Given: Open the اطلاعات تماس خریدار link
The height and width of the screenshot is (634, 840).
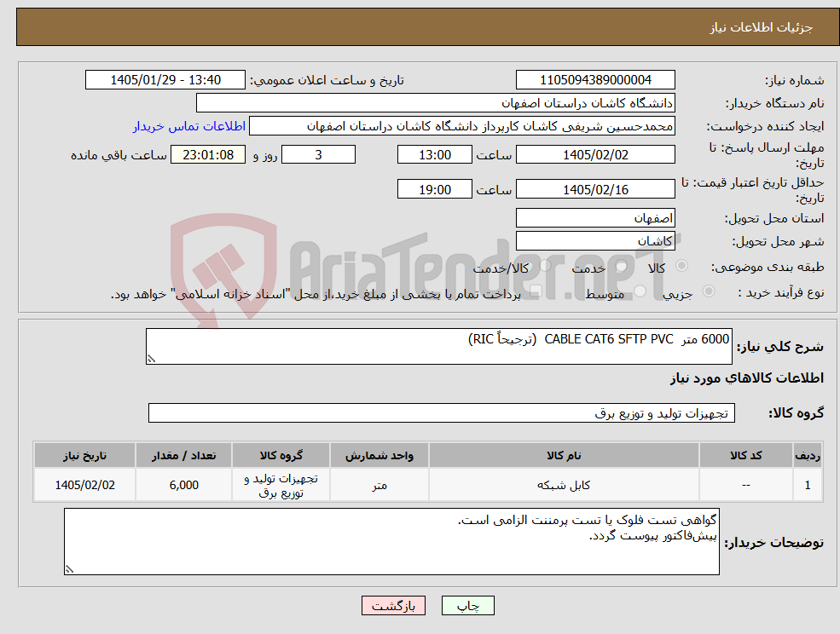Looking at the screenshot, I should coord(189,126).
